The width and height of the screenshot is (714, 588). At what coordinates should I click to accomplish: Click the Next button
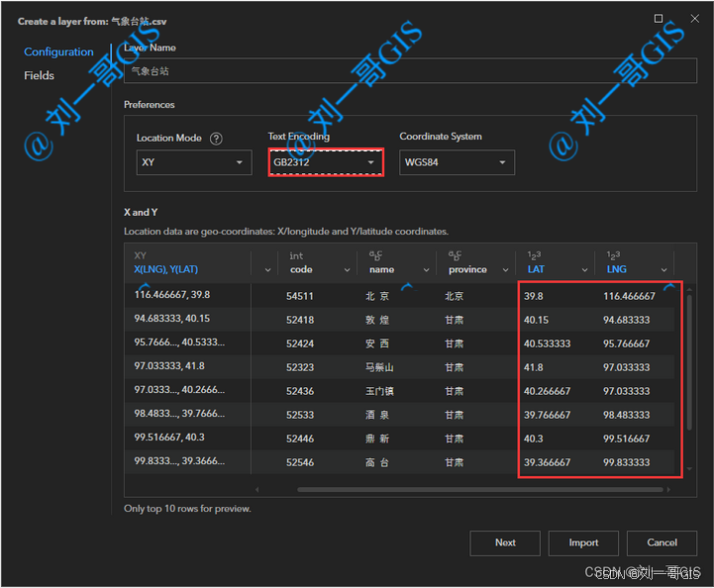click(x=505, y=542)
